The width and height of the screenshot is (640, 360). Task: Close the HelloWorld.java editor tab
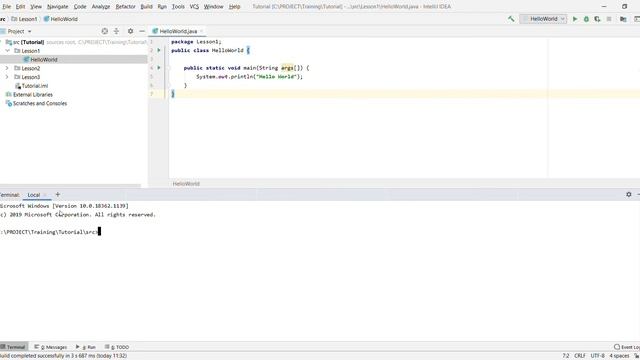[x=201, y=31]
